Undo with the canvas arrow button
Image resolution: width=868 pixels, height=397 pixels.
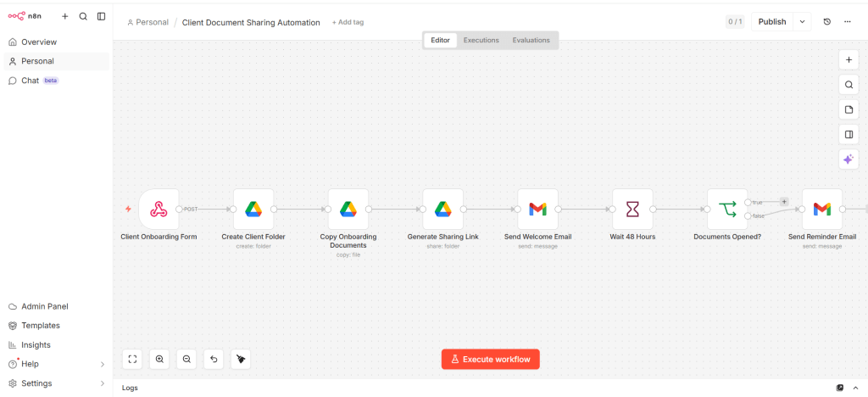point(214,360)
